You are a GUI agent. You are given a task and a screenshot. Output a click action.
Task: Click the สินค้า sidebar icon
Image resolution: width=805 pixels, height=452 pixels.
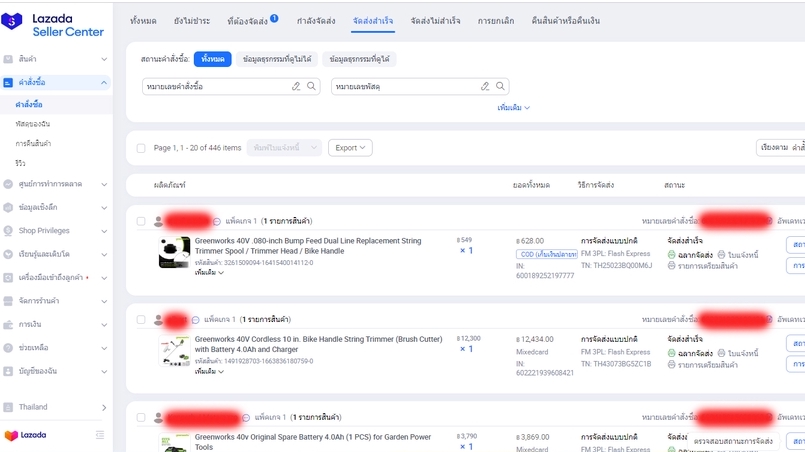8,59
